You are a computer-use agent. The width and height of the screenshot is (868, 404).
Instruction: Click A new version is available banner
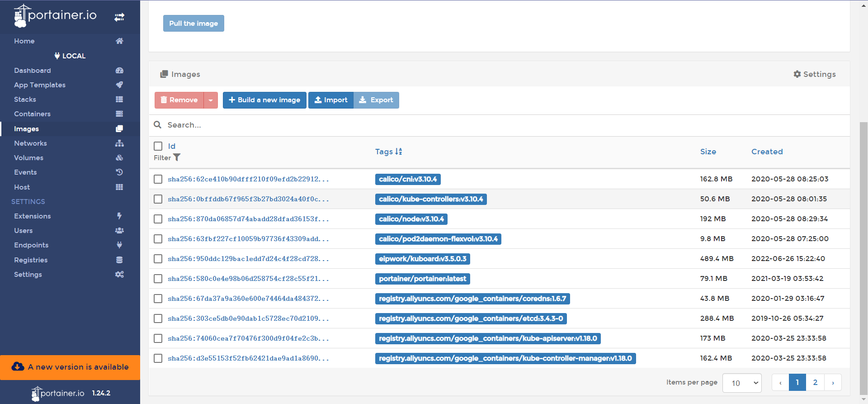pyautogui.click(x=70, y=367)
